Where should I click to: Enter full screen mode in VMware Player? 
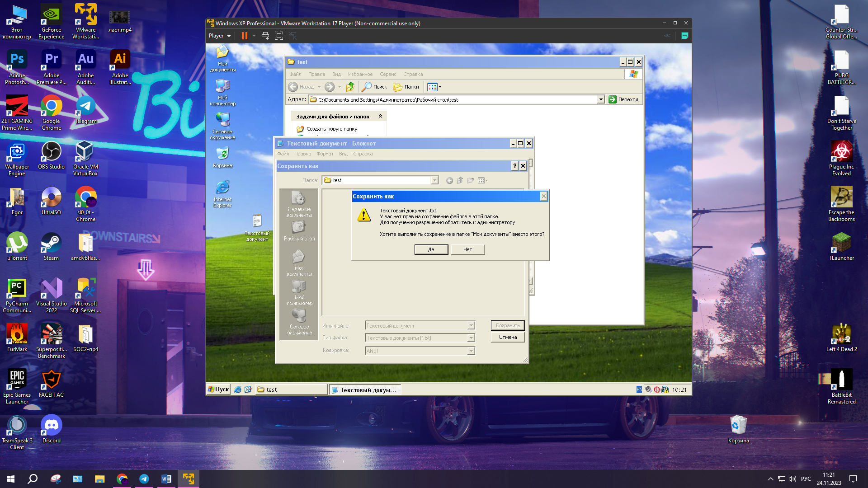[x=279, y=36]
